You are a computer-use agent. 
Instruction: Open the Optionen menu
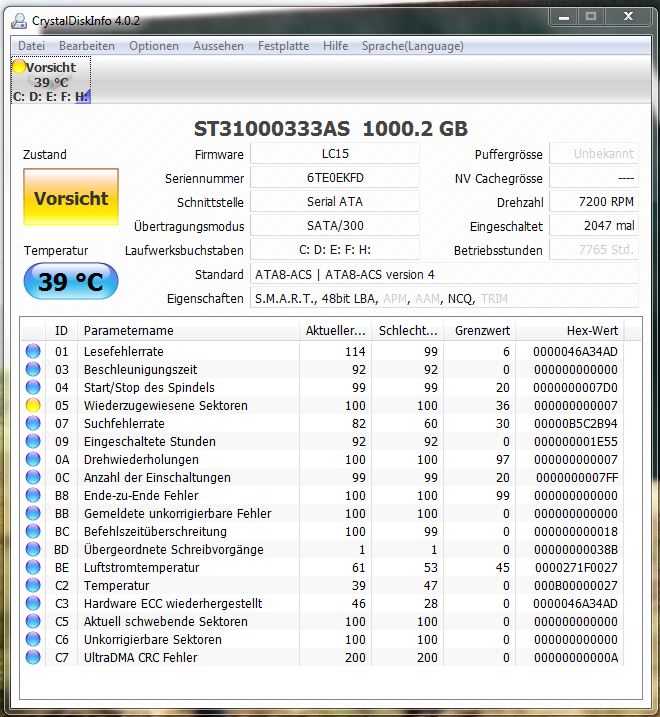point(154,46)
